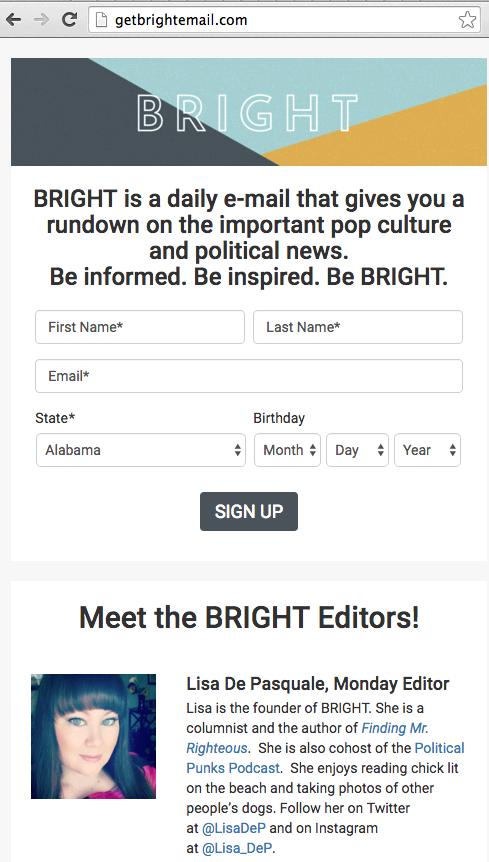Open the birthday Day dropdown
This screenshot has height=862, width=489.
358,450
